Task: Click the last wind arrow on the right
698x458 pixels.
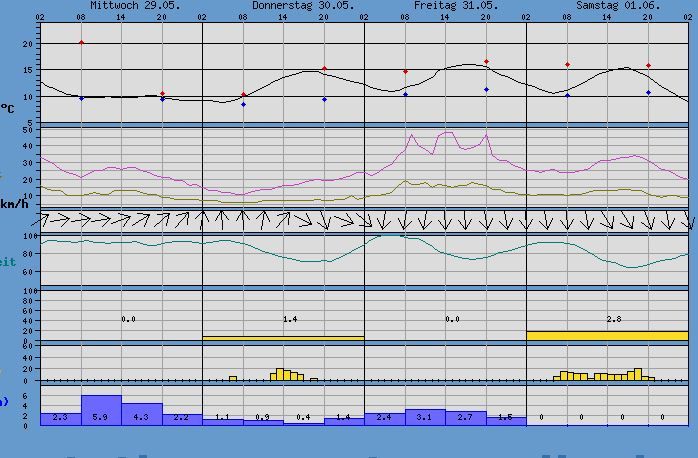Action: tap(690, 222)
